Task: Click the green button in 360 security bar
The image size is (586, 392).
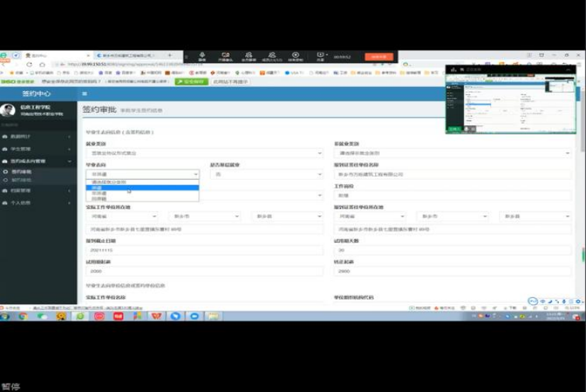Action: [x=191, y=81]
